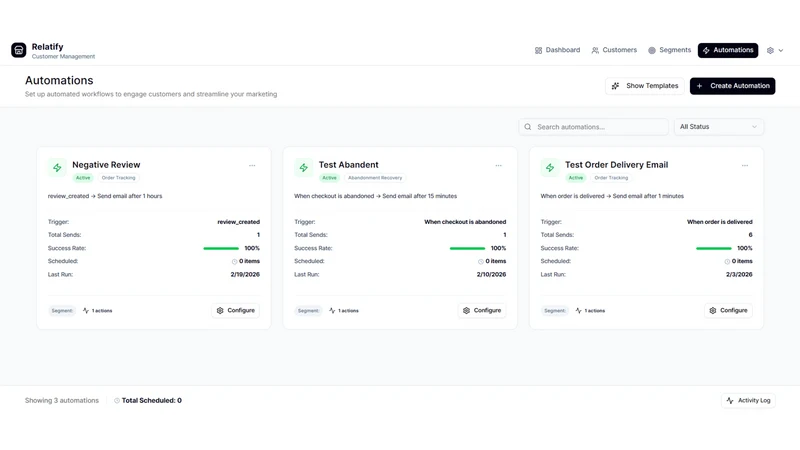Click Negative Review success rate bar

(221, 248)
